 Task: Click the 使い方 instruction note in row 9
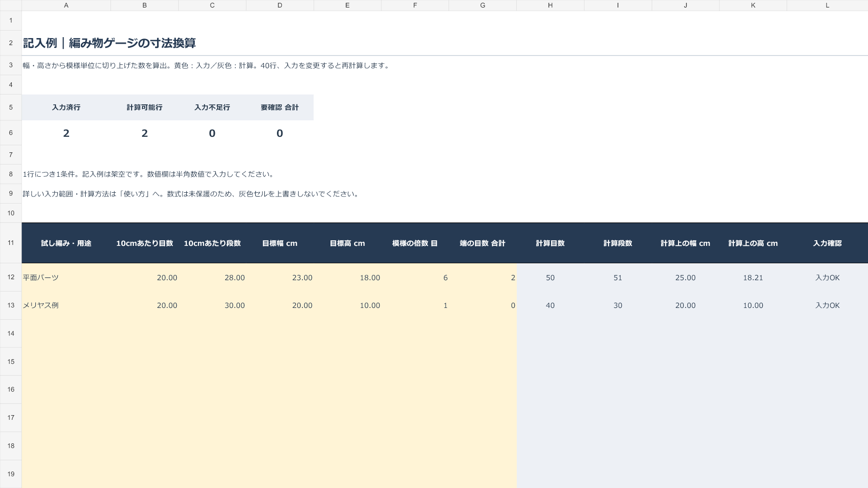click(191, 194)
